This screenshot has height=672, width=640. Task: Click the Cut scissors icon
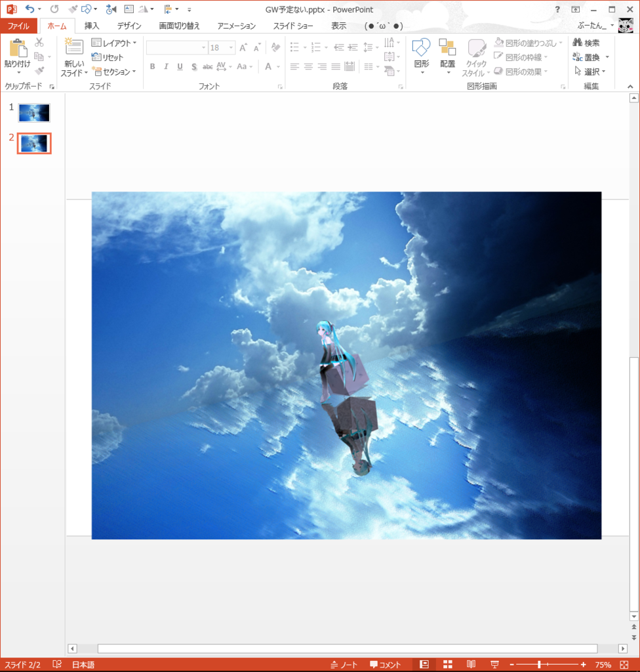[39, 42]
